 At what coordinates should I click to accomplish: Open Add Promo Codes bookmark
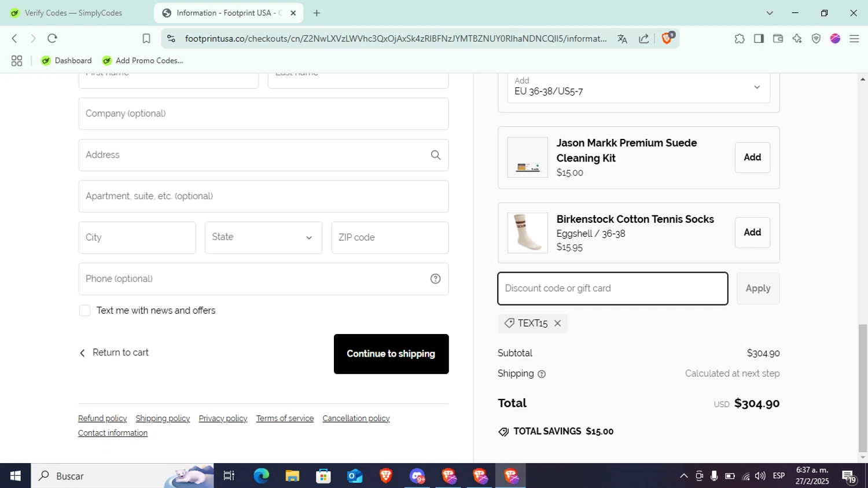coord(142,61)
